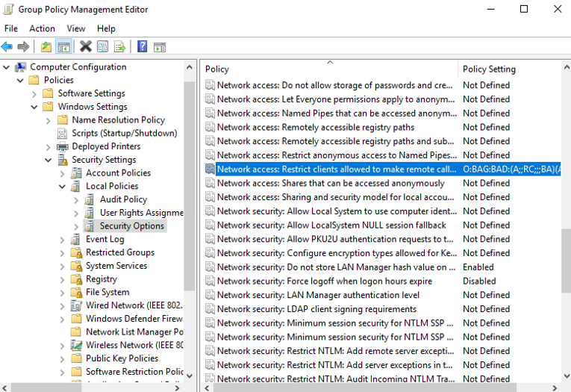The image size is (571, 392).
Task: Collapse the Local Policies tree node
Action: click(63, 187)
